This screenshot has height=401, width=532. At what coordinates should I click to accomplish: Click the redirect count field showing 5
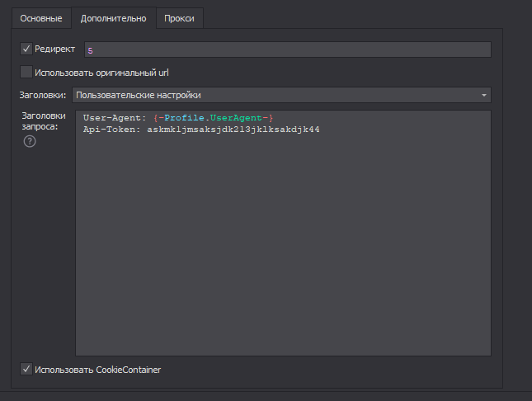(x=287, y=50)
